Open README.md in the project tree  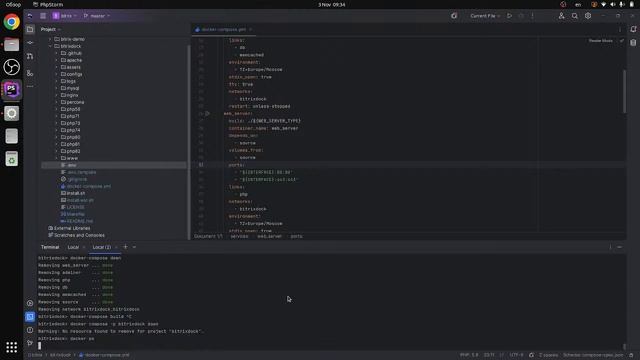tap(80, 221)
